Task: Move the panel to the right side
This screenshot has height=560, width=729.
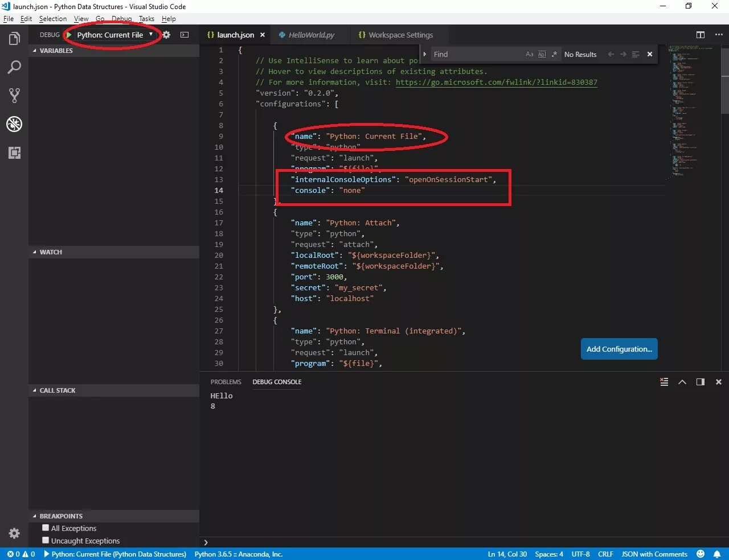Action: click(701, 382)
